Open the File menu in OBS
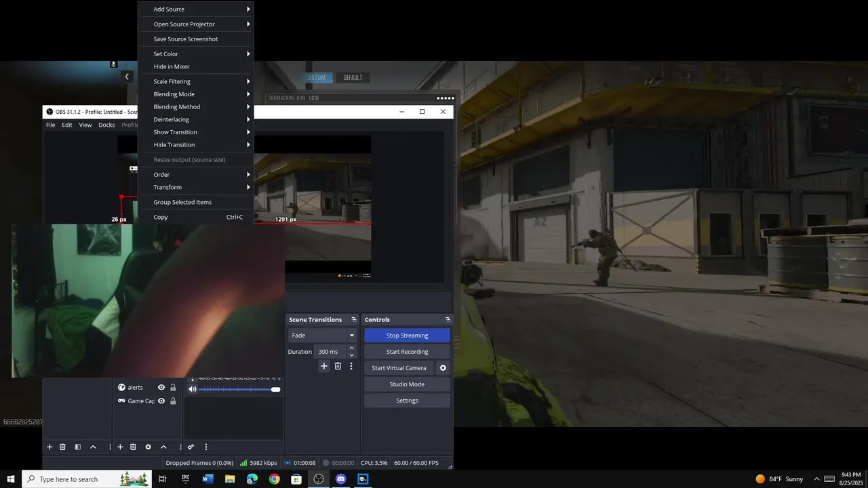This screenshot has width=868, height=488. point(51,125)
